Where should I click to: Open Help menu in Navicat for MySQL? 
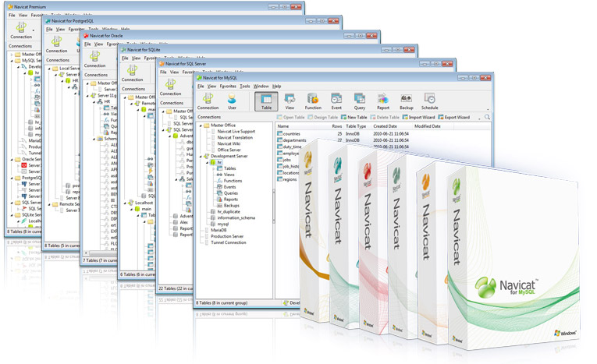point(277,87)
